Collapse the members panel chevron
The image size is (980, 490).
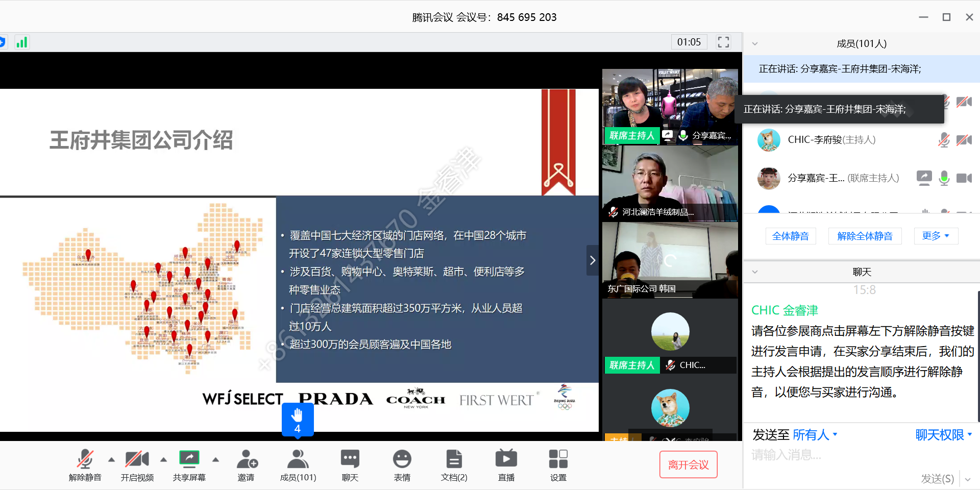click(755, 43)
